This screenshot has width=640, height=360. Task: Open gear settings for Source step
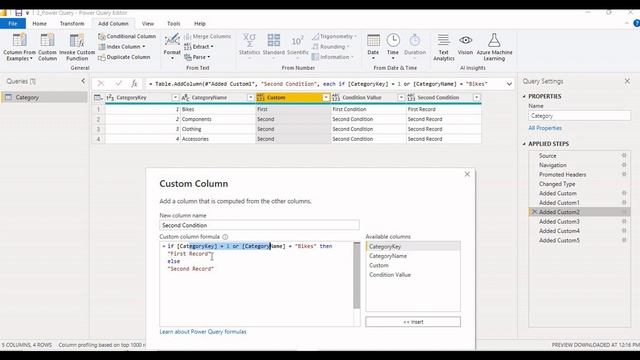coord(624,156)
